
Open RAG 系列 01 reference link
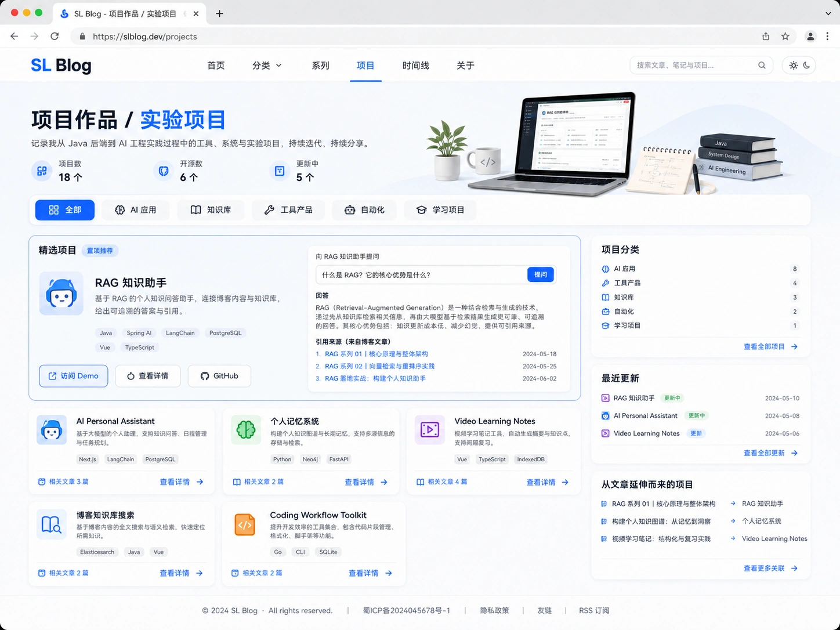click(376, 354)
